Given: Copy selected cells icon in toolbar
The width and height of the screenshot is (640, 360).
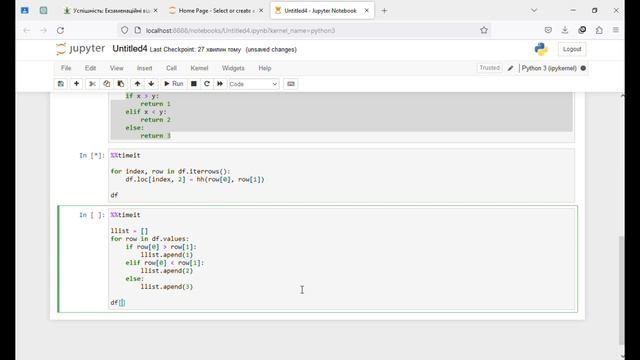Looking at the screenshot, I should point(107,84).
